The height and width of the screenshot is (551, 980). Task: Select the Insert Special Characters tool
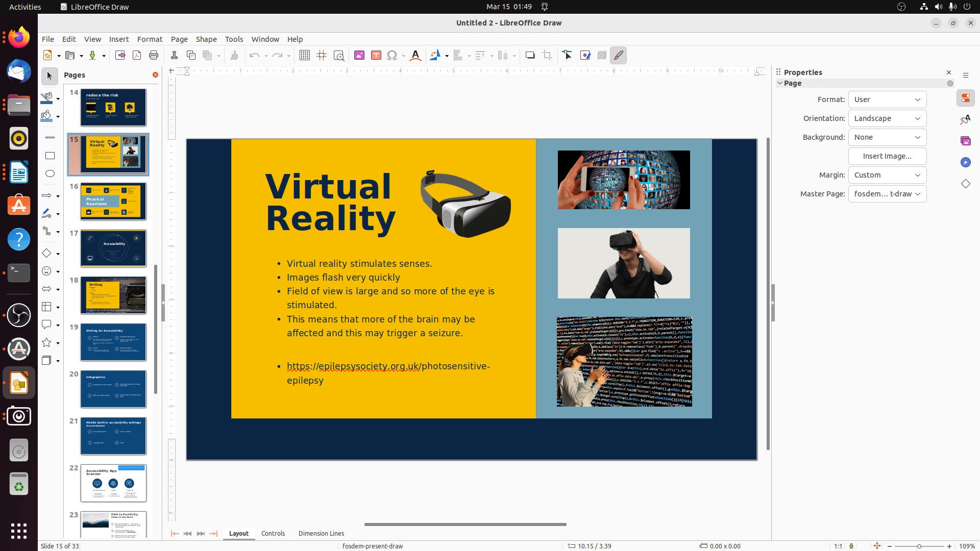392,55
